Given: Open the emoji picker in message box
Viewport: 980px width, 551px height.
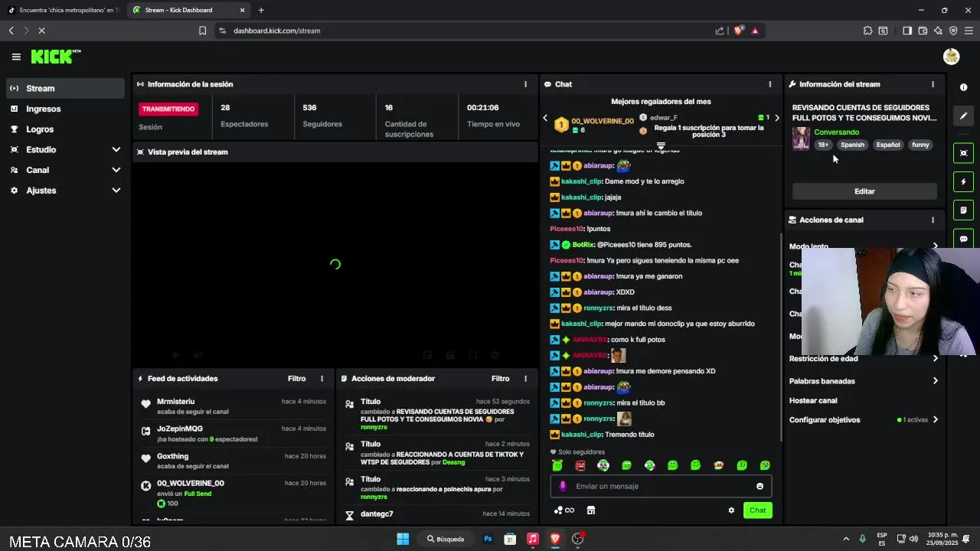Looking at the screenshot, I should 759,486.
